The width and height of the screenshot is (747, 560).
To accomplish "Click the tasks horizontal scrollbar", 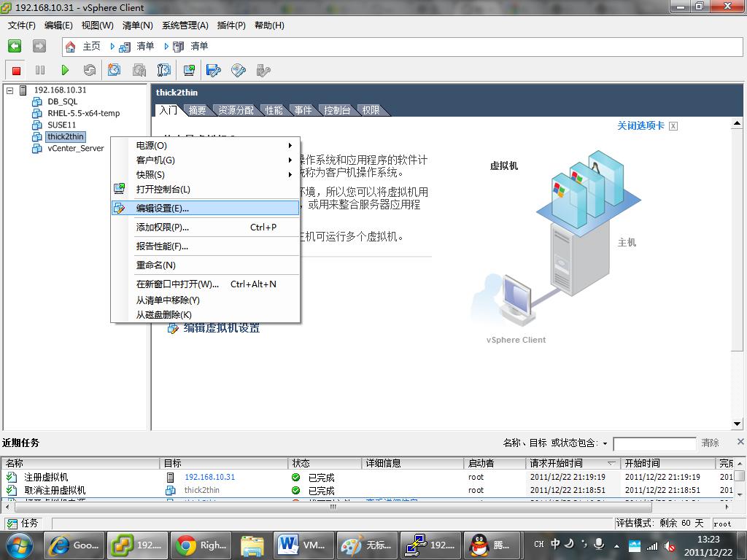I will 333,507.
